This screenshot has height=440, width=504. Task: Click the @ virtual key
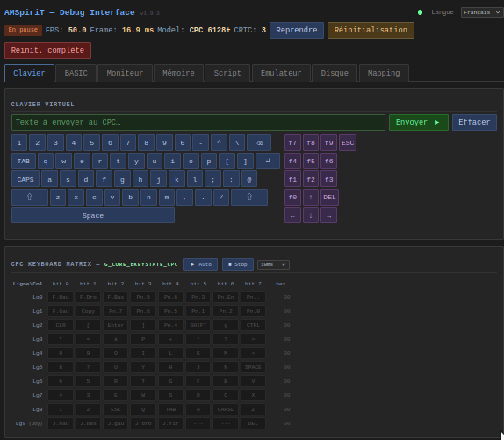tap(249, 179)
